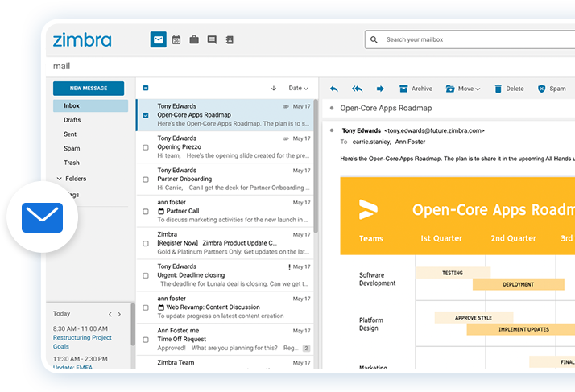Go to next day in mini calendar
This screenshot has width=575, height=392.
click(119, 314)
